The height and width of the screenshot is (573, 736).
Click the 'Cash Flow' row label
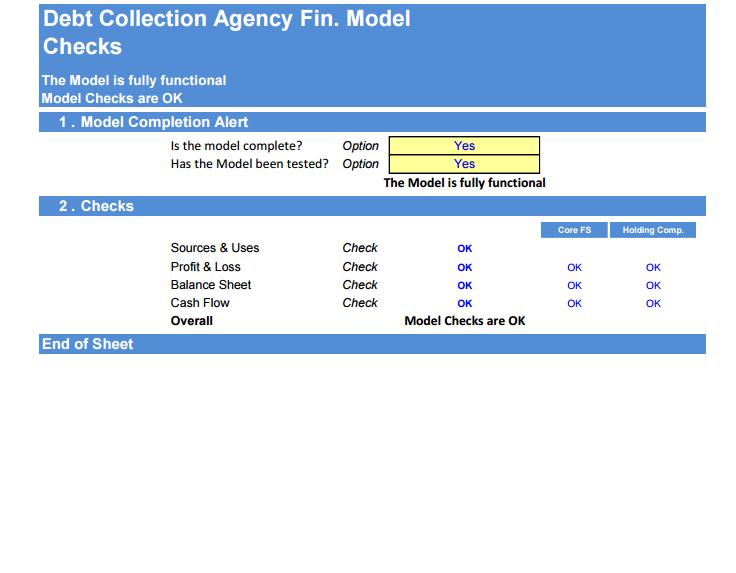[x=200, y=303]
